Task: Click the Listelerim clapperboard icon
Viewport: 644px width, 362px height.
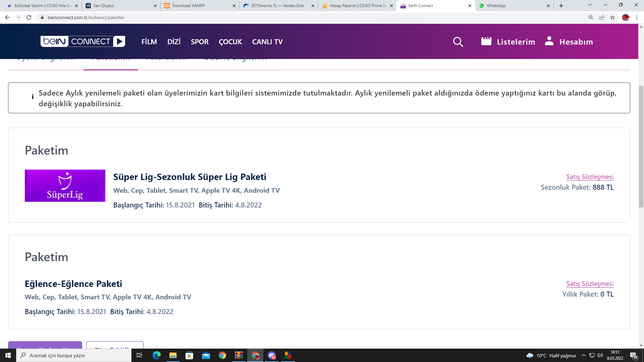Action: click(486, 41)
